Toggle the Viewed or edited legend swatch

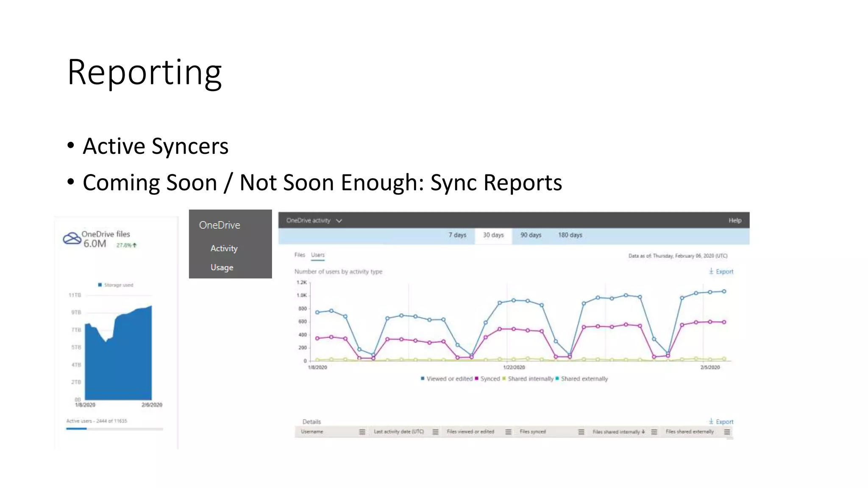click(423, 379)
